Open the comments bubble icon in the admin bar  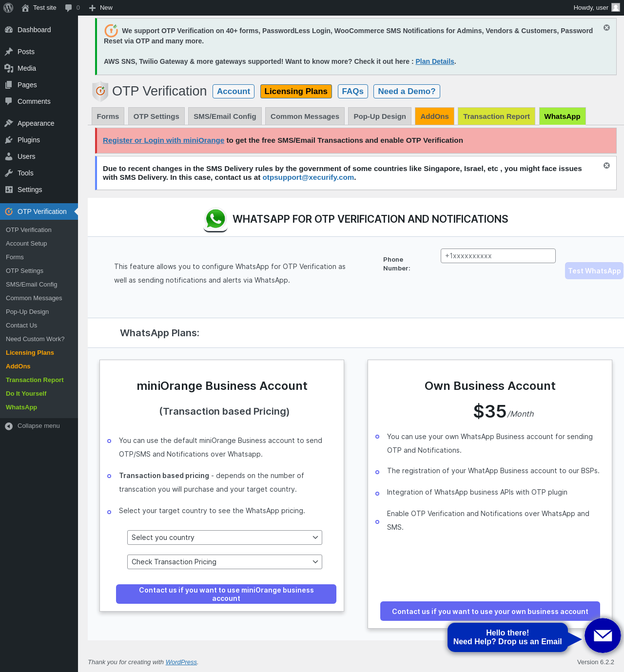(x=68, y=8)
